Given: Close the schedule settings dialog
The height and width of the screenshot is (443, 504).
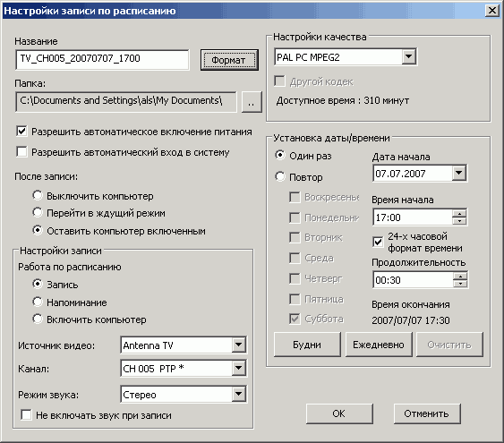Looking at the screenshot, I should 492,10.
